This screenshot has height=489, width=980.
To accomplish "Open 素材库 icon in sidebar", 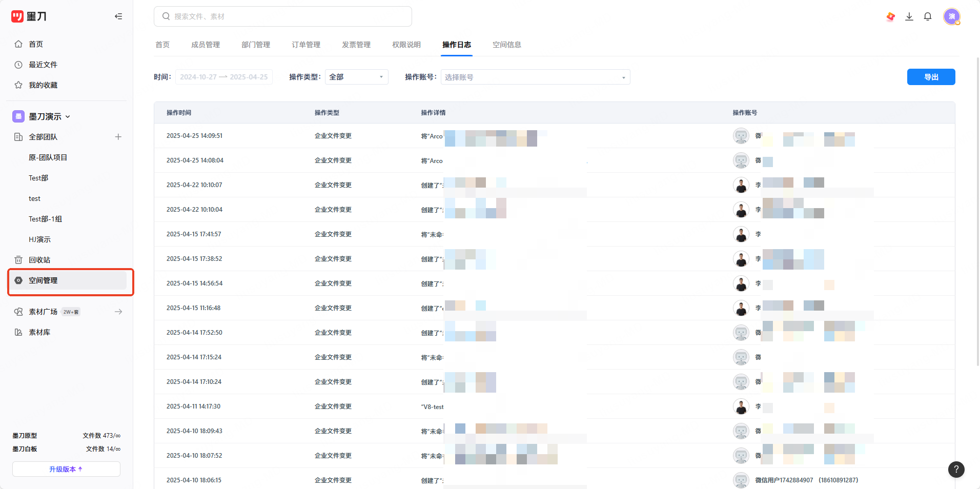I will 18,332.
